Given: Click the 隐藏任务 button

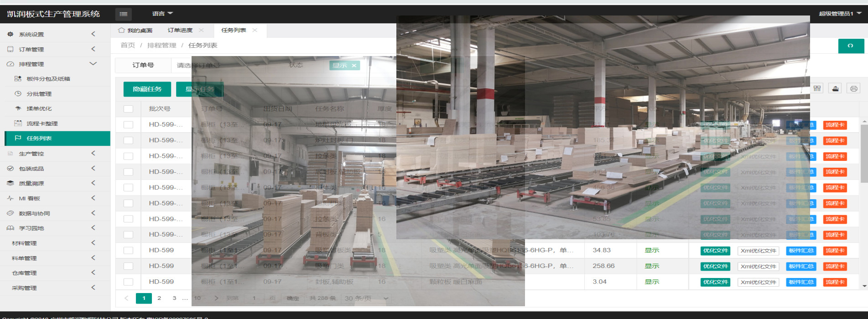Looking at the screenshot, I should [147, 89].
